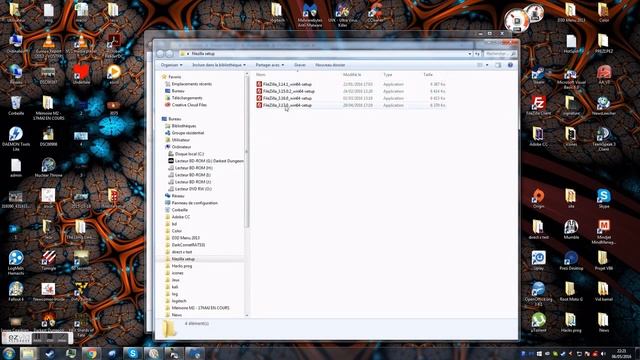This screenshot has width=640, height=360.
Task: Open Google Chrome from the taskbar
Action: [91, 353]
